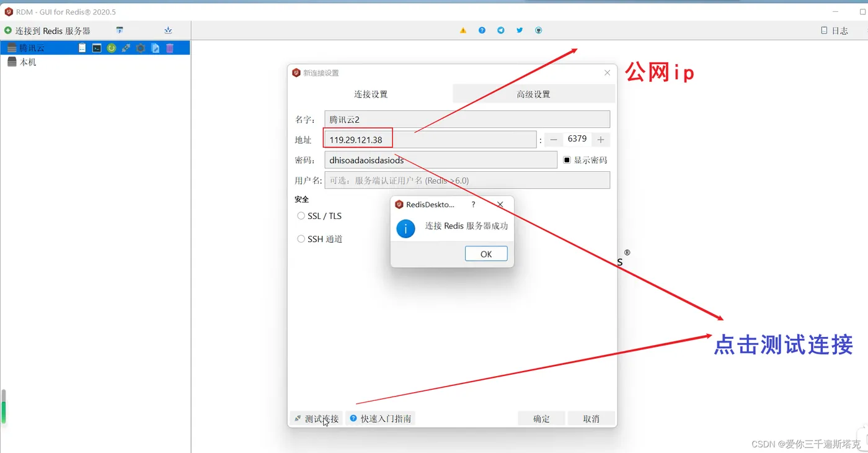Switch to the 高级设置 tab
The height and width of the screenshot is (453, 868).
[x=534, y=94]
